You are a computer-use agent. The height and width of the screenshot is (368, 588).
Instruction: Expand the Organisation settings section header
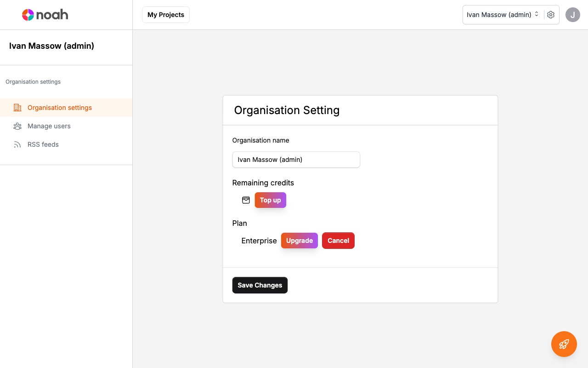point(33,81)
